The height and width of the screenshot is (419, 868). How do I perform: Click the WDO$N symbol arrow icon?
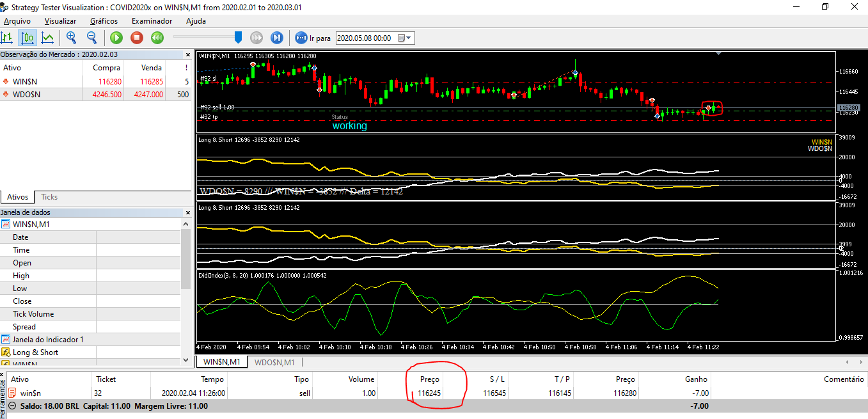tap(6, 94)
